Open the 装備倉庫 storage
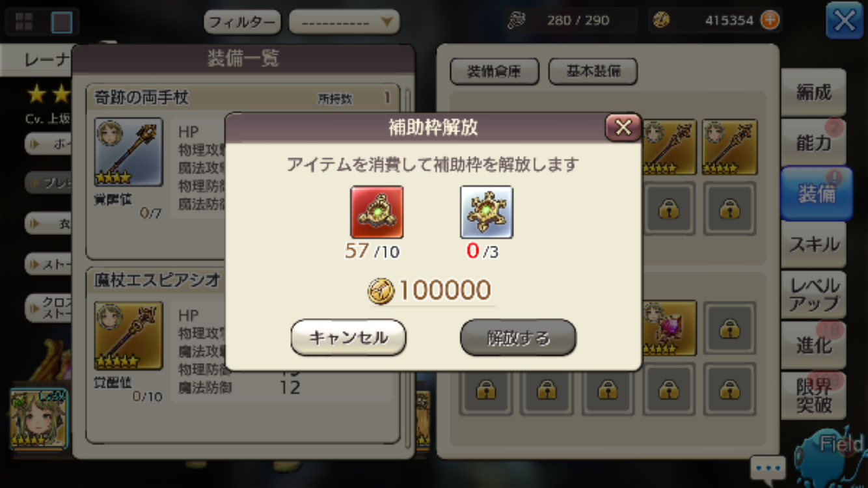Screen dimensions: 868x488 coord(495,71)
